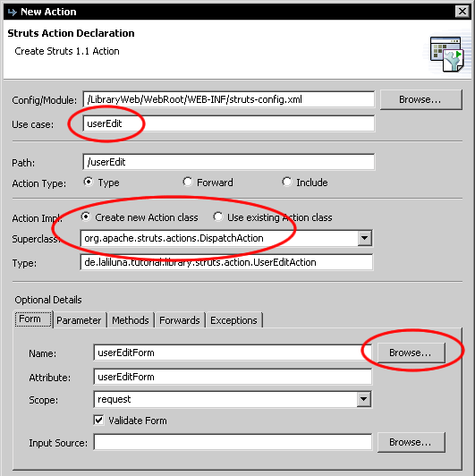The width and height of the screenshot is (475, 476).
Task: Open the Scope dropdown list
Action: pyautogui.click(x=363, y=399)
